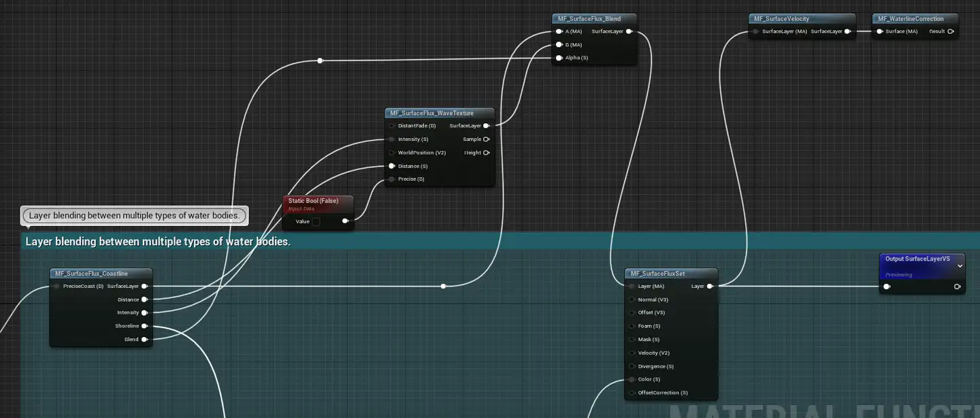The width and height of the screenshot is (980, 418).
Task: Click the Distance output pin on Coastline node
Action: [144, 300]
